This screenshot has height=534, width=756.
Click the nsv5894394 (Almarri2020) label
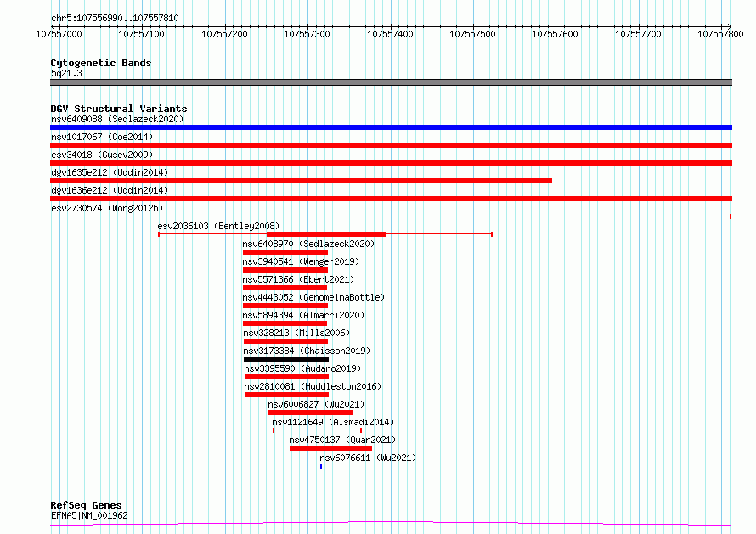click(x=303, y=315)
